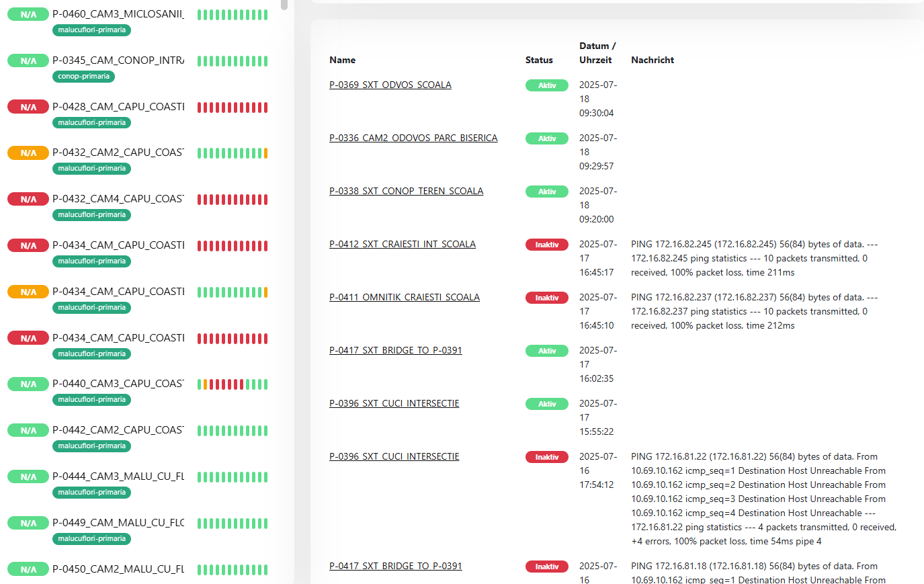924x584 pixels.
Task: Click the green N/A badge for P-0345_CAM_CONOP_INTR
Action: point(28,60)
